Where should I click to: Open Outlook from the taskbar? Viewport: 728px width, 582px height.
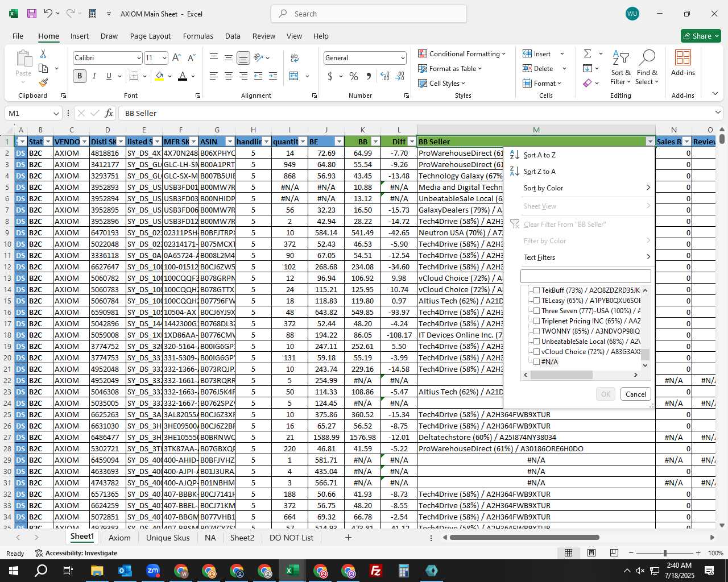click(125, 571)
